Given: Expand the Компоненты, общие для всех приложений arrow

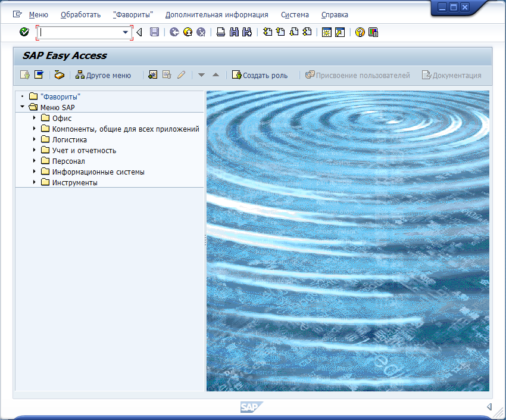Looking at the screenshot, I should 34,129.
